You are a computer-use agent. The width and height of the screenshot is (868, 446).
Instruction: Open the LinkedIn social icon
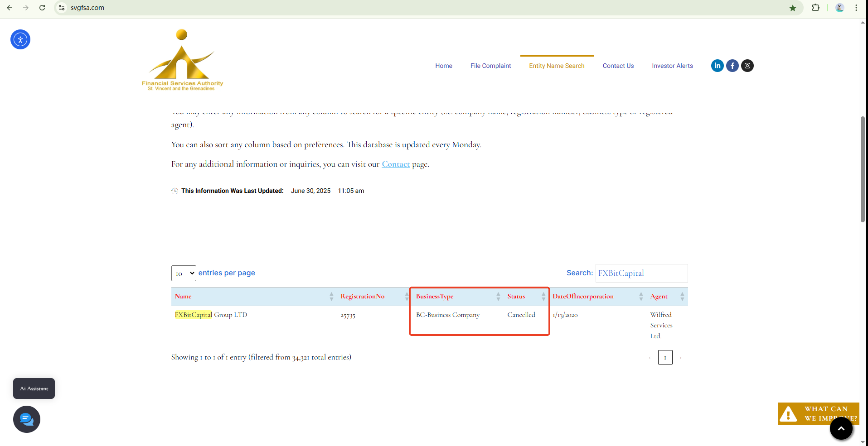point(717,66)
